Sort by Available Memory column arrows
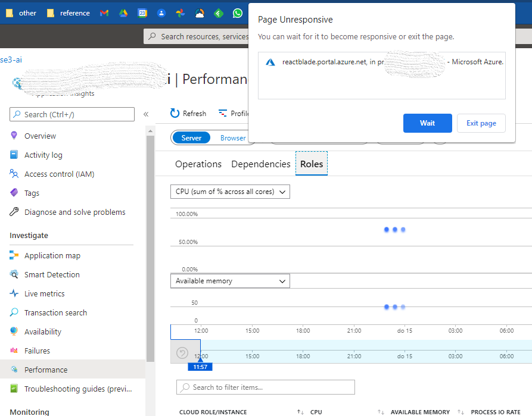532x416 pixels. tap(461, 412)
